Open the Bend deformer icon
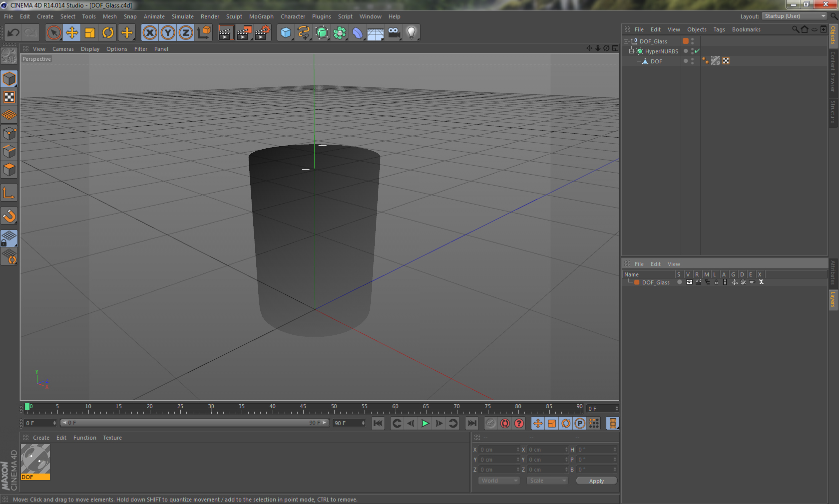839x504 pixels. [358, 33]
